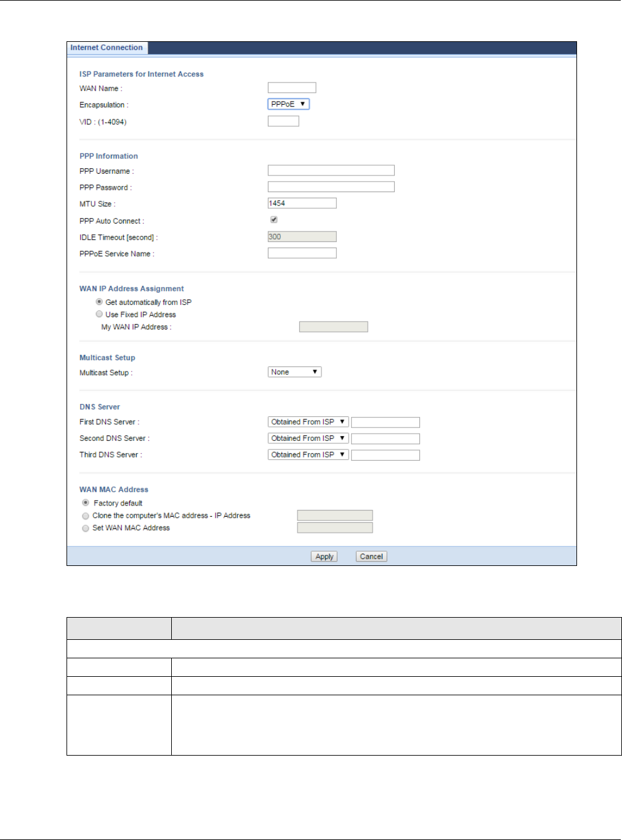This screenshot has width=622, height=840.
Task: Click the Cancel button
Action: [371, 557]
